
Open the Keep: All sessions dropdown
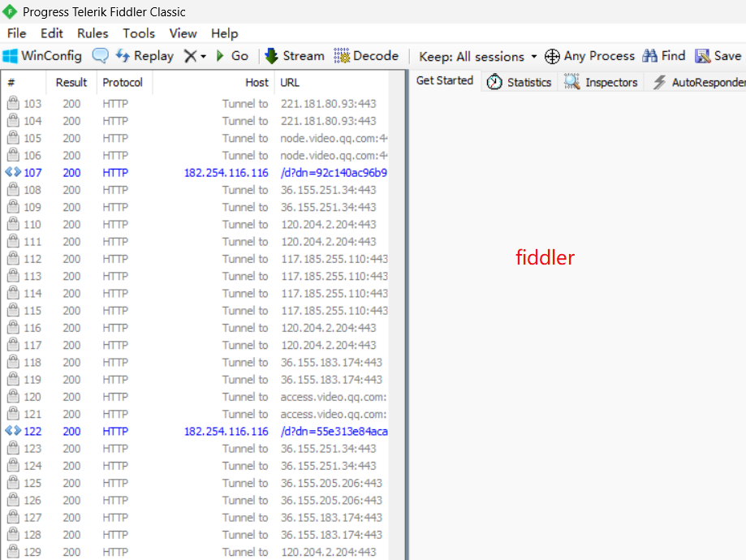(x=477, y=57)
